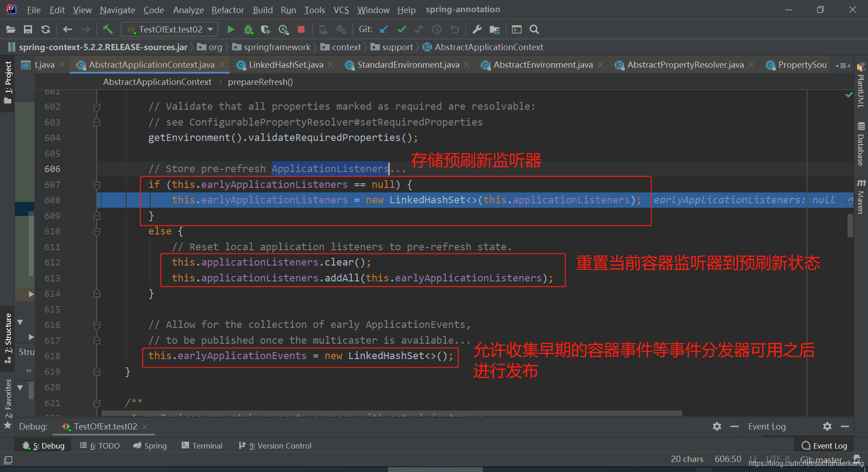868x472 pixels.
Task: Switch to AbstractPropertyResolver.java tab
Action: (685, 65)
